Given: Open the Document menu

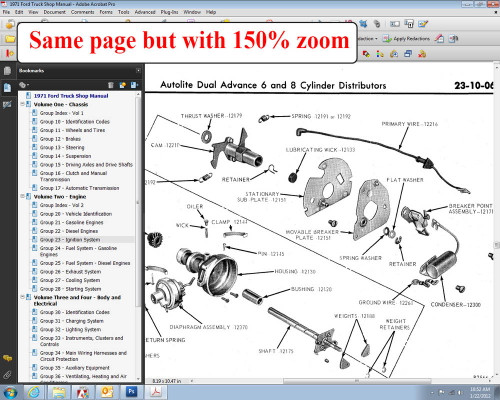Looking at the screenshot, I should [x=54, y=12].
